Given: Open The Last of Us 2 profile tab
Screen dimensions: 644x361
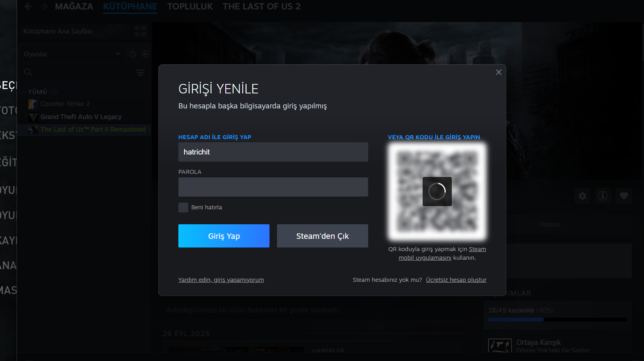Looking at the screenshot, I should click(262, 7).
